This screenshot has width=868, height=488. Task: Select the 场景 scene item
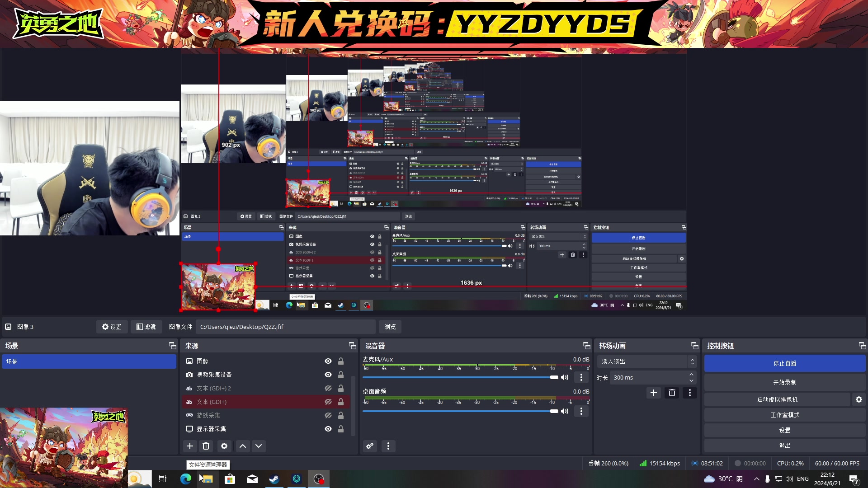point(89,361)
